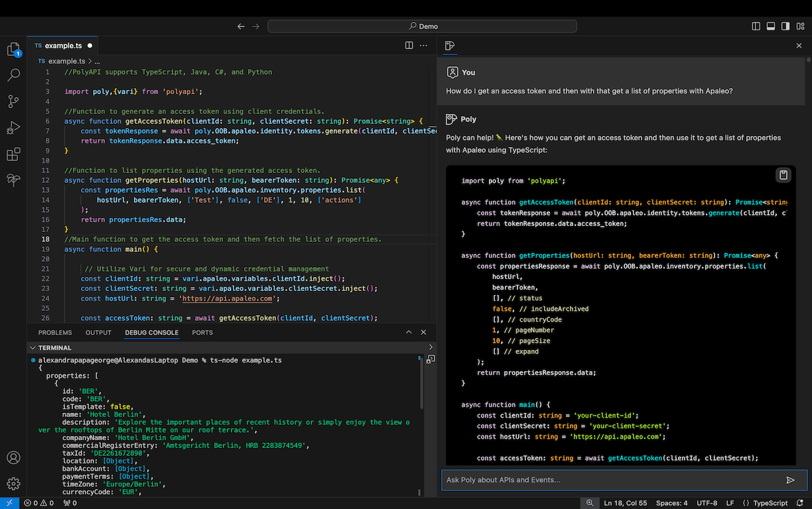The image size is (812, 509).
Task: Click Ln 18, Col 55 in the status bar
Action: click(x=625, y=503)
